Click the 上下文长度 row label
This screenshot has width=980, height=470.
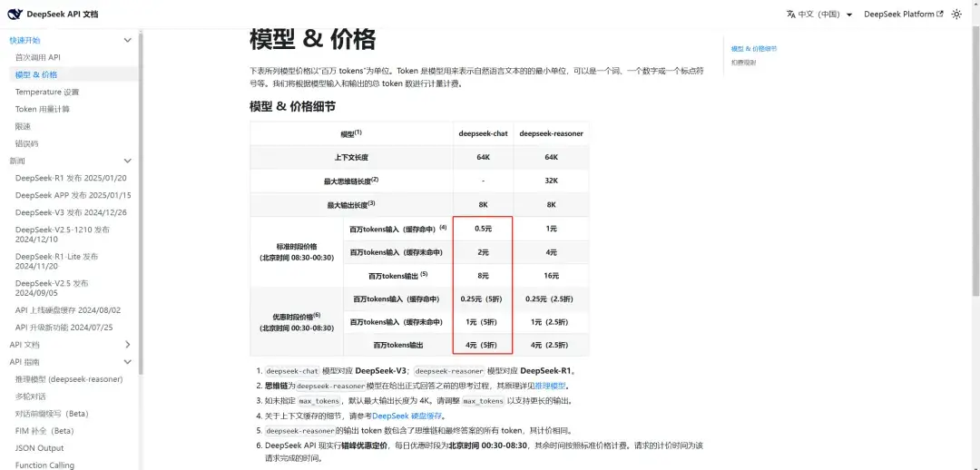(x=351, y=158)
